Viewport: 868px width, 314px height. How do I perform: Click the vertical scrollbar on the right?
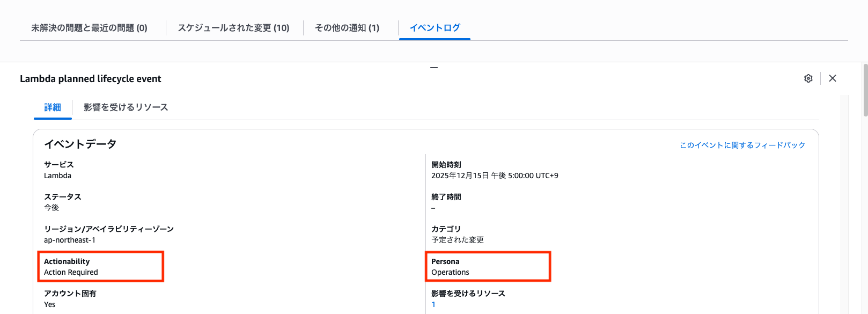click(865, 89)
